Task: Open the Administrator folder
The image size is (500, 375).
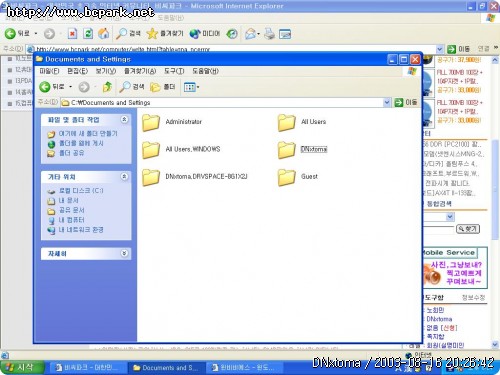Action: point(172,122)
